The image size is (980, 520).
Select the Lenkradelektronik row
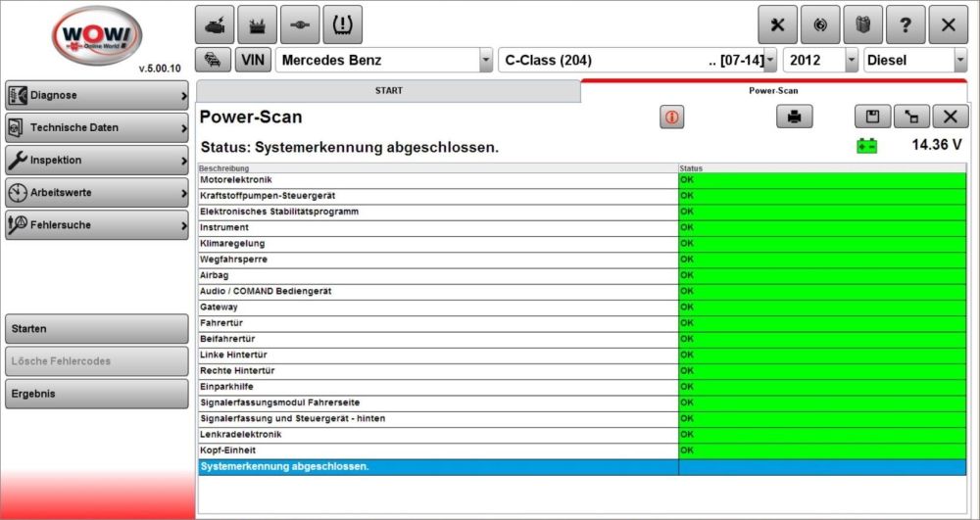(582, 435)
